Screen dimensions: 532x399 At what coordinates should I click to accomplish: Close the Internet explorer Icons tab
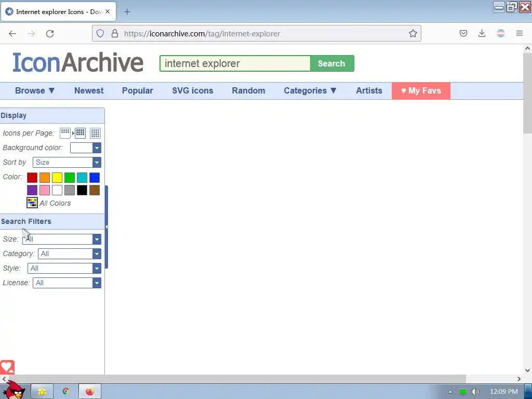pyautogui.click(x=108, y=11)
